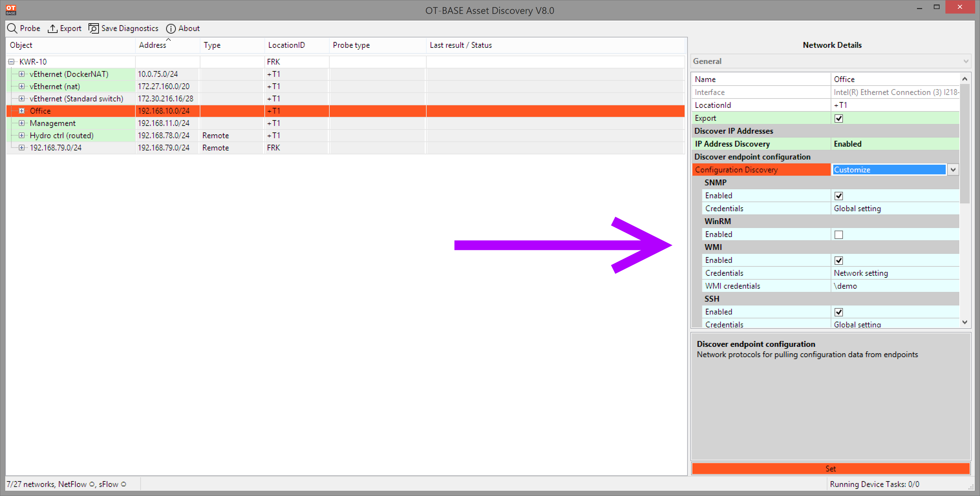980x496 pixels.
Task: Click SNMP Credentials Global setting value
Action: pyautogui.click(x=895, y=208)
